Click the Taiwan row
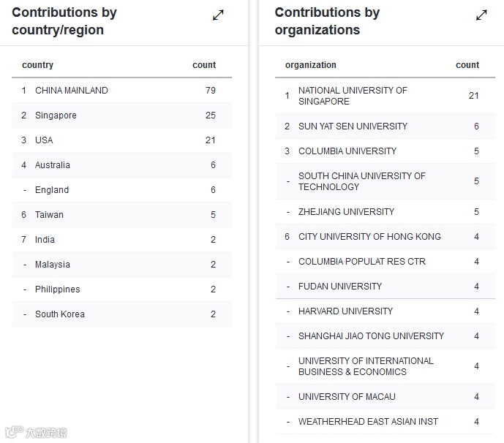Screen dimensions: 504x443 pos(49,215)
